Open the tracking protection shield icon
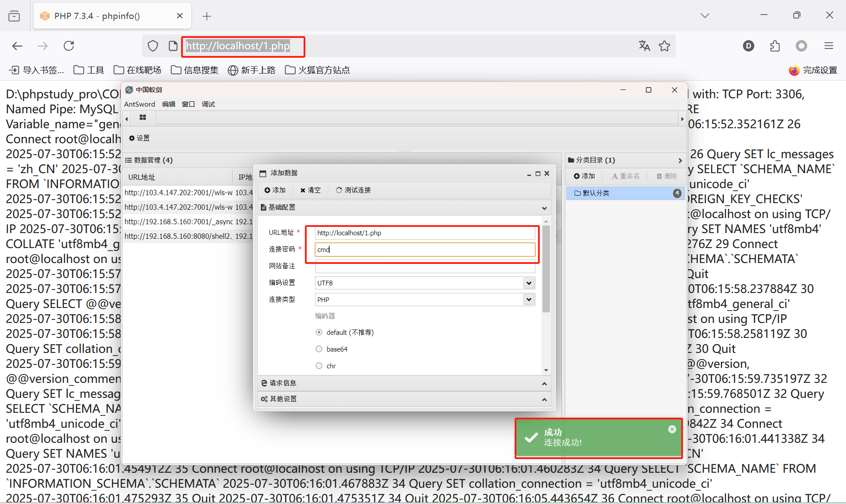The image size is (846, 504). point(153,46)
